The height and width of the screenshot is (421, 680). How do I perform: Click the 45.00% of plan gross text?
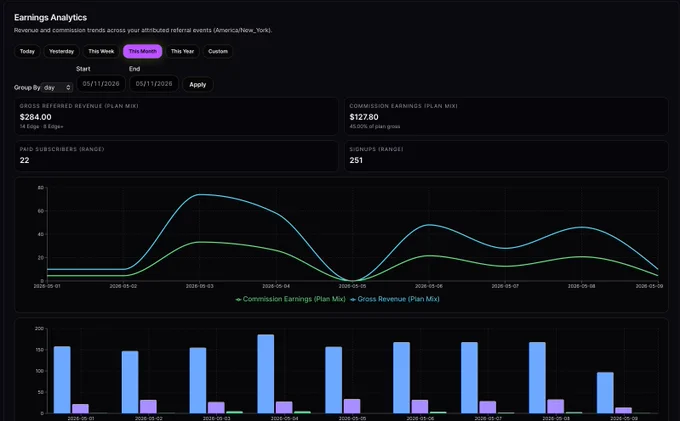[375, 127]
